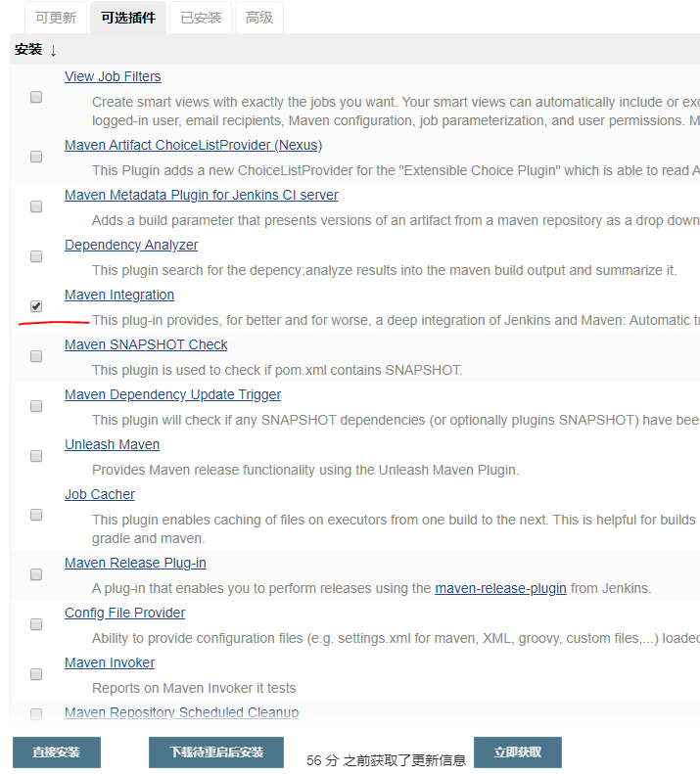Uncheck the Maven Integration checkbox
700x774 pixels.
(x=36, y=306)
